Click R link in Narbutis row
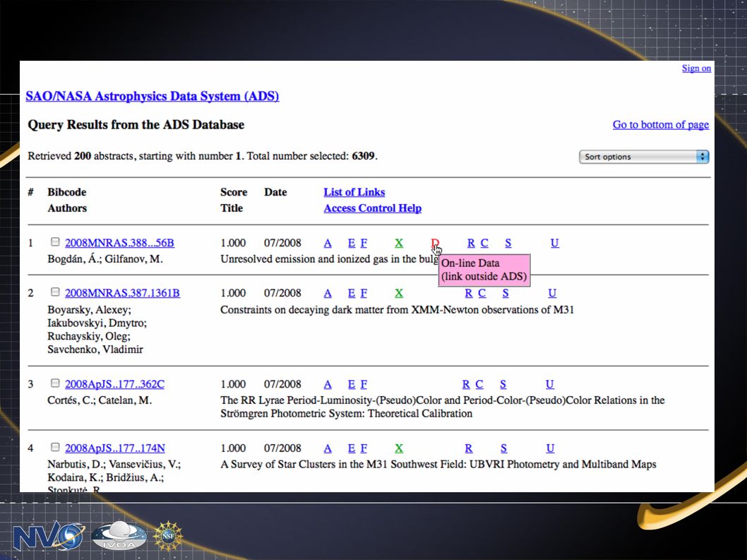The width and height of the screenshot is (747, 560). [x=469, y=448]
